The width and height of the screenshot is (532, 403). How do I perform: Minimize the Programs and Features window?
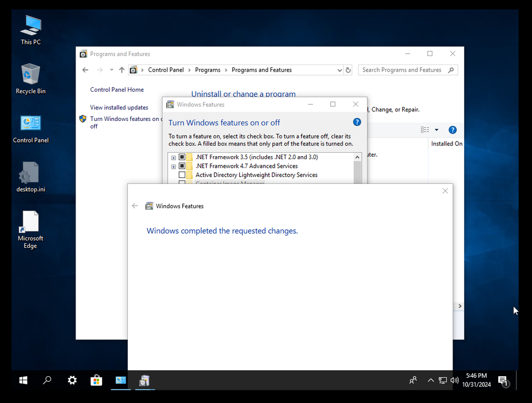[408, 53]
